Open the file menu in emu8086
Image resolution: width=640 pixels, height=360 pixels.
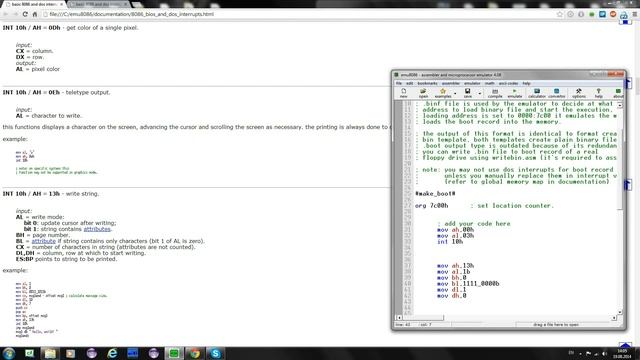(399, 83)
